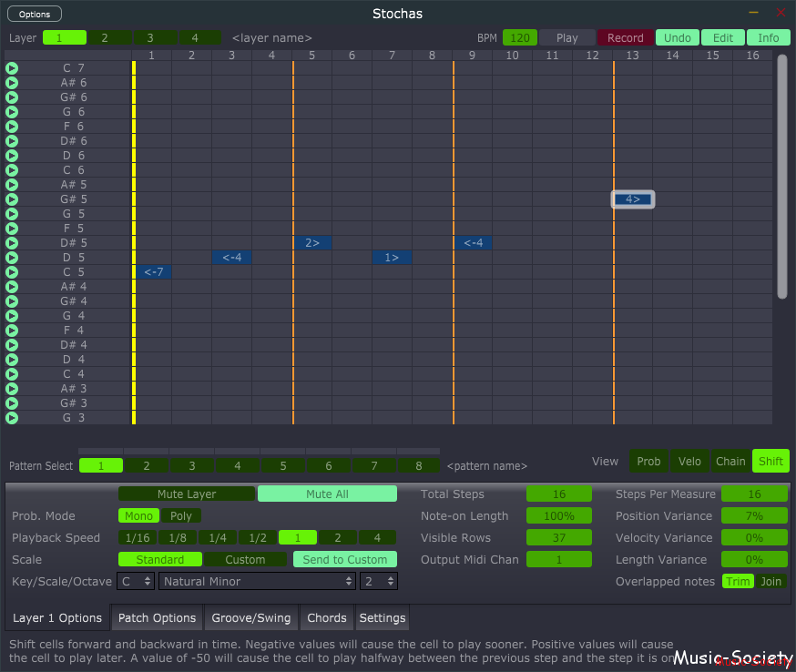The height and width of the screenshot is (672, 796).
Task: Preview the F 4 note row
Action: [12, 331]
